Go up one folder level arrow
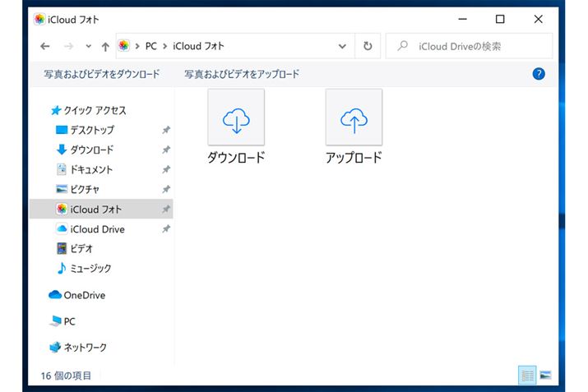588x392 pixels. (x=105, y=46)
